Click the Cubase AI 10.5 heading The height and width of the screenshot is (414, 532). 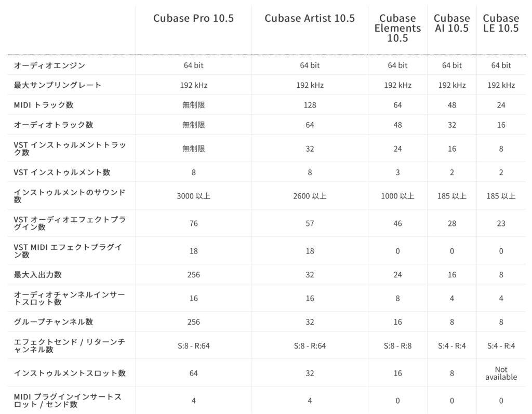[451, 23]
